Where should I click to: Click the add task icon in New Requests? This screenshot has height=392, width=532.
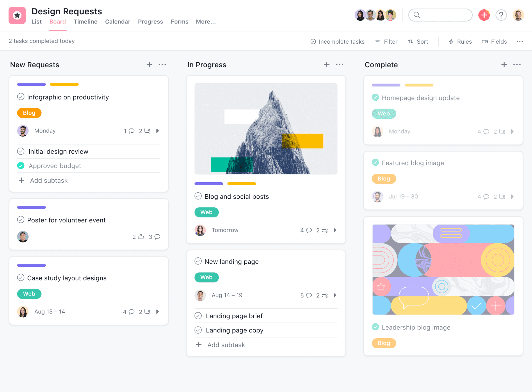click(x=149, y=65)
